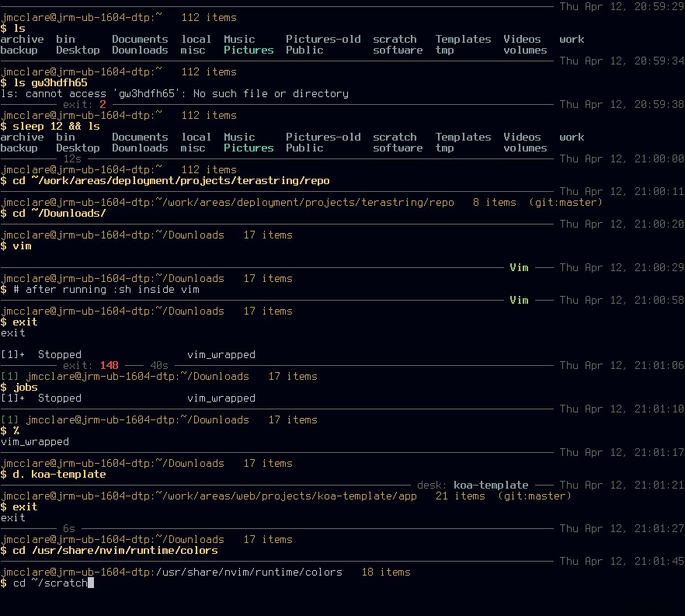
Task: Click the 'Vim' label beside timestamp 21:00:58
Action: (519, 300)
